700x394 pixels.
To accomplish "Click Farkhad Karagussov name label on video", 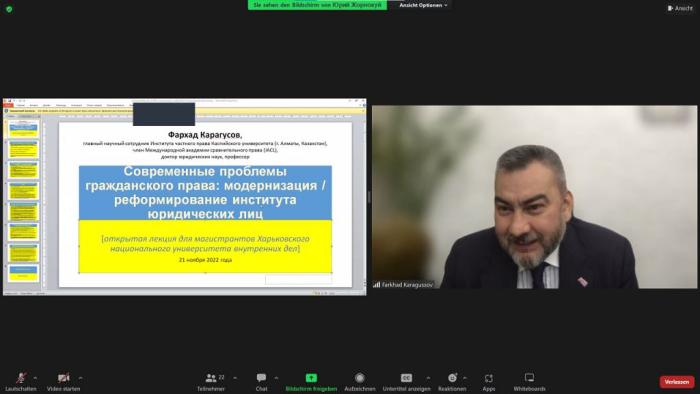I will pos(403,285).
